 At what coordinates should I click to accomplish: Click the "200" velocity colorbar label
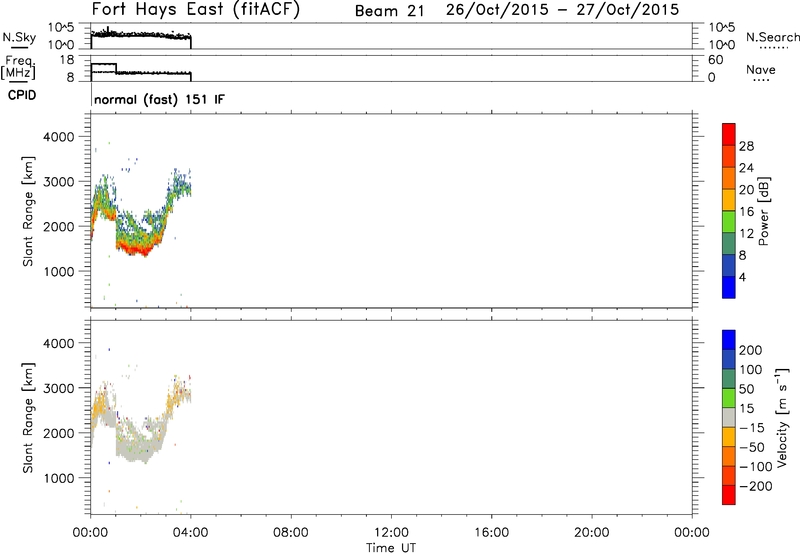coord(751,350)
